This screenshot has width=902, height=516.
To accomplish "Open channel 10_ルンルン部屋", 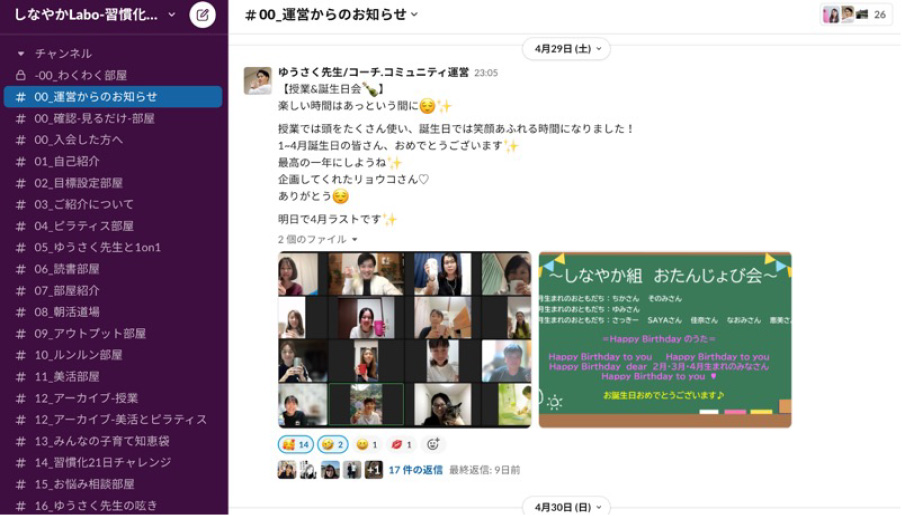I will (113, 355).
